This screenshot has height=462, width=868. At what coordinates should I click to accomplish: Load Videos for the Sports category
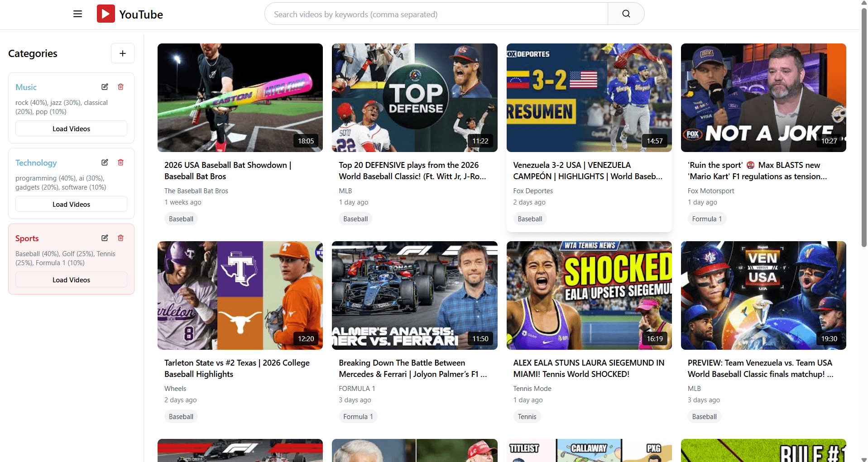pos(71,279)
